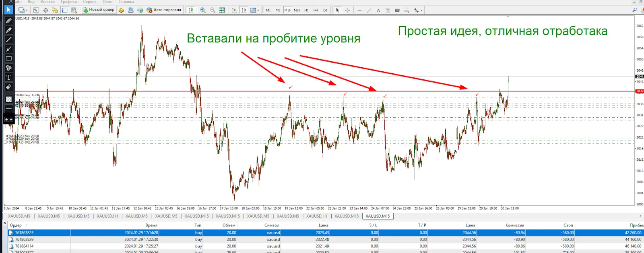Click the Авто-торговля button
This screenshot has height=253, width=644.
click(x=164, y=10)
